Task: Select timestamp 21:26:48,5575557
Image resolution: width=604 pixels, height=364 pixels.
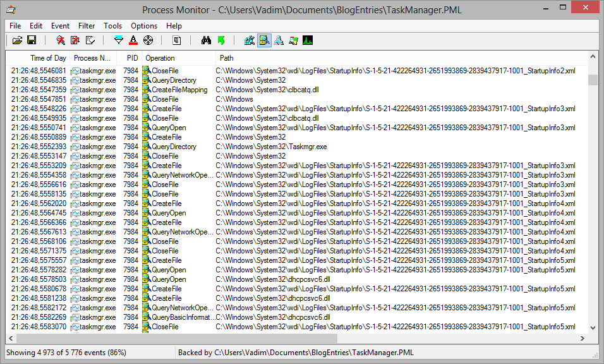Action: tap(39, 260)
